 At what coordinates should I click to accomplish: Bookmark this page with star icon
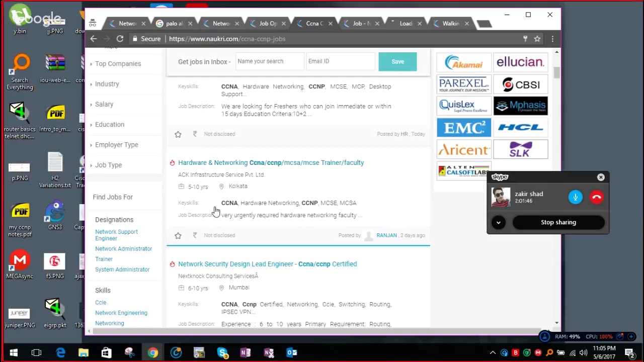[537, 39]
